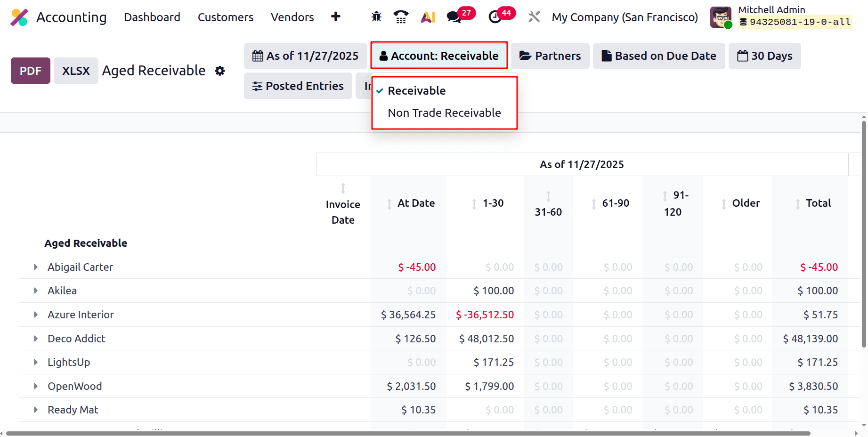Open Mitchell Admin user avatar
868x437 pixels.
721,17
